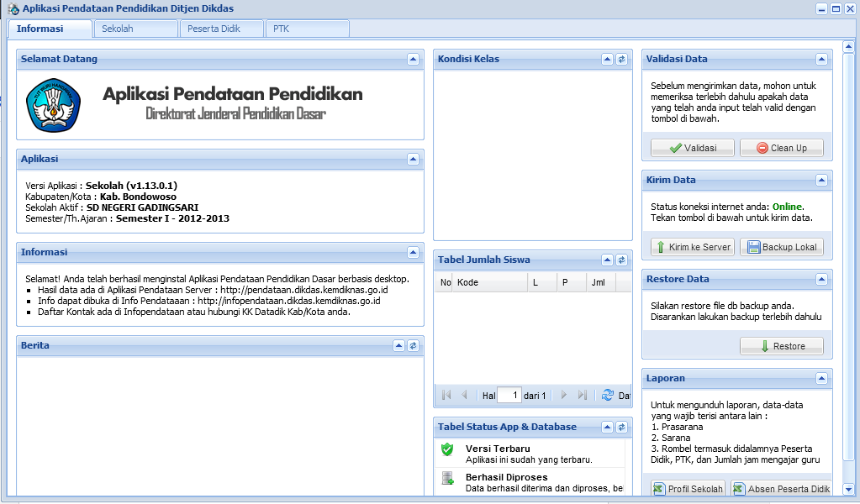Screen dimensions: 860x504
Task: Go to next page in student table
Action: tap(564, 395)
